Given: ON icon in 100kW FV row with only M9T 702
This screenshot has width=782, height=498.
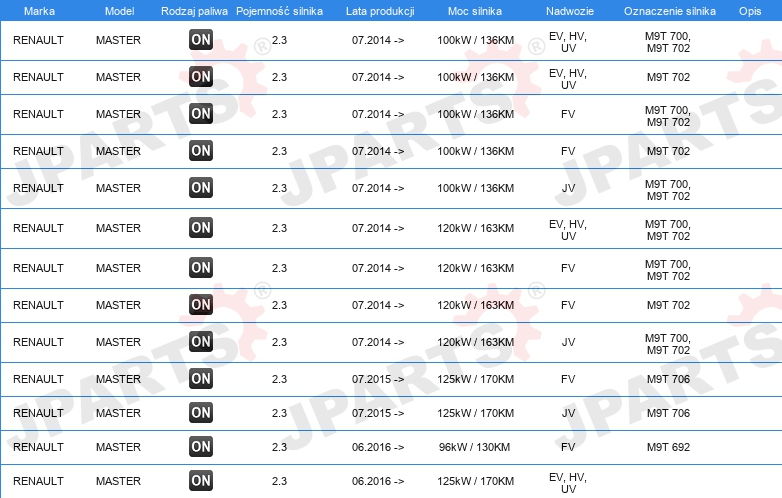Looking at the screenshot, I should [201, 151].
